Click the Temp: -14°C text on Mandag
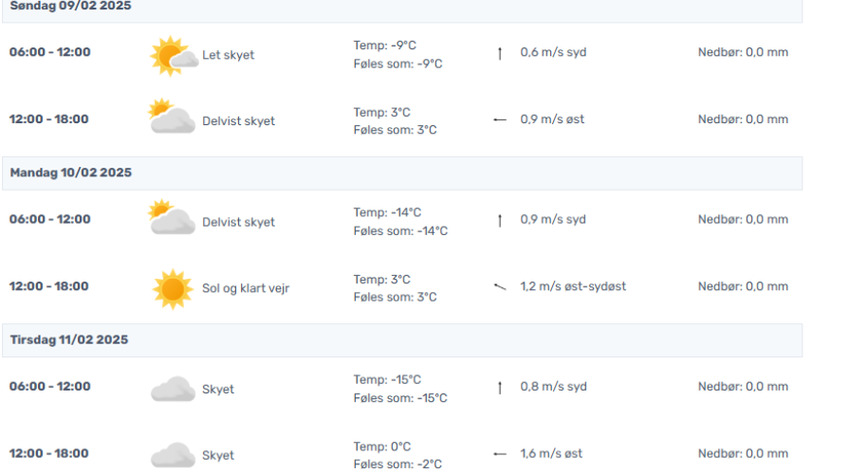The image size is (868, 474). point(387,212)
